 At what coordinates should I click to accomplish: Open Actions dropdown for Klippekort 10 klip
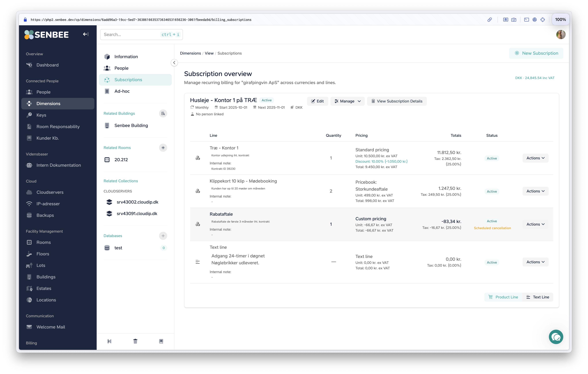pos(535,191)
